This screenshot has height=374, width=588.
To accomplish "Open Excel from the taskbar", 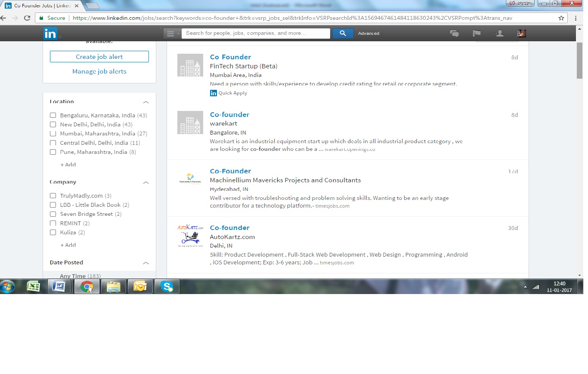I will coord(34,286).
